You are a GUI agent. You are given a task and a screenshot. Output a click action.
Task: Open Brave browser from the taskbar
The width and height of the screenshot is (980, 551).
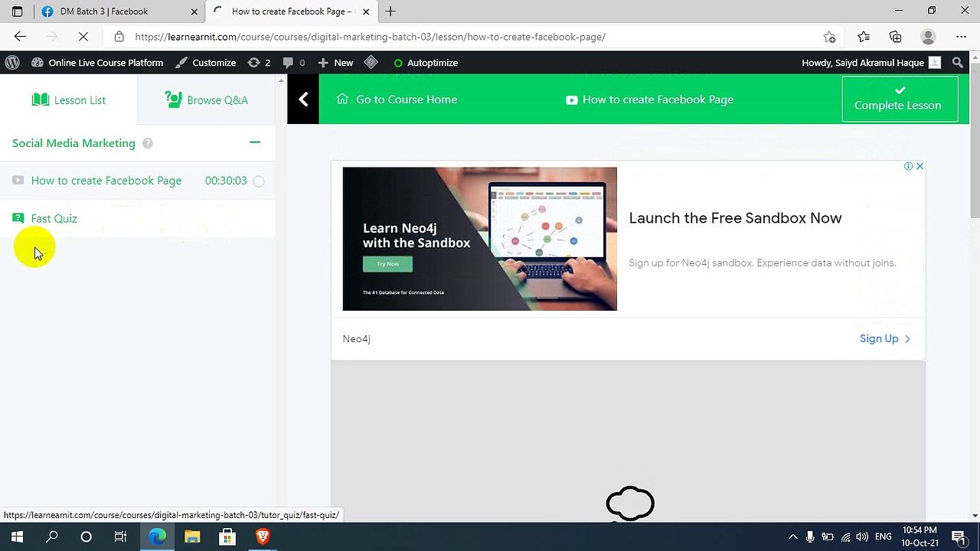coord(263,536)
